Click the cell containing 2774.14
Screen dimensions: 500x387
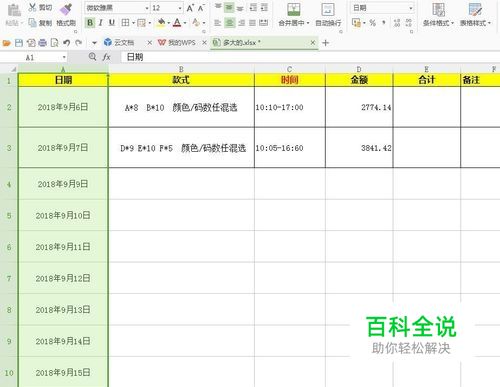359,107
